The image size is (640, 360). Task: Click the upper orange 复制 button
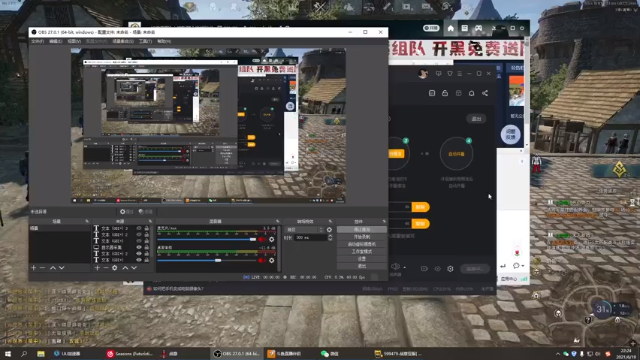click(x=420, y=207)
